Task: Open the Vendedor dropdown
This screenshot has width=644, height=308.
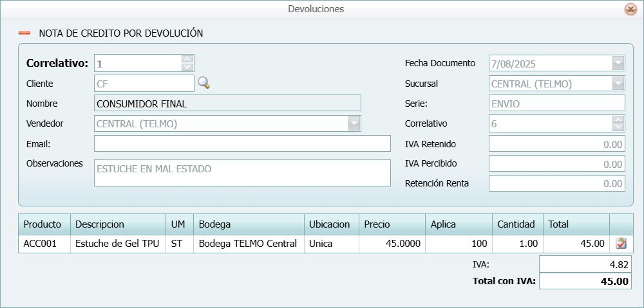Action: click(354, 123)
